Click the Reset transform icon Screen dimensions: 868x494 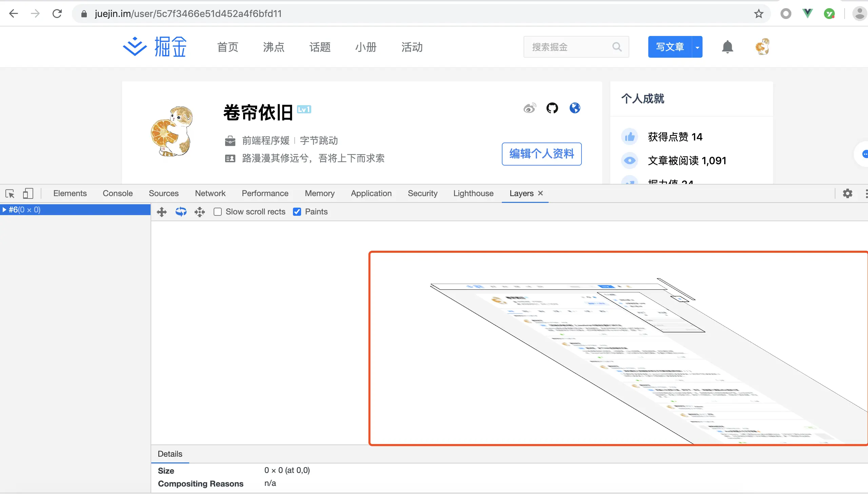[x=200, y=212]
